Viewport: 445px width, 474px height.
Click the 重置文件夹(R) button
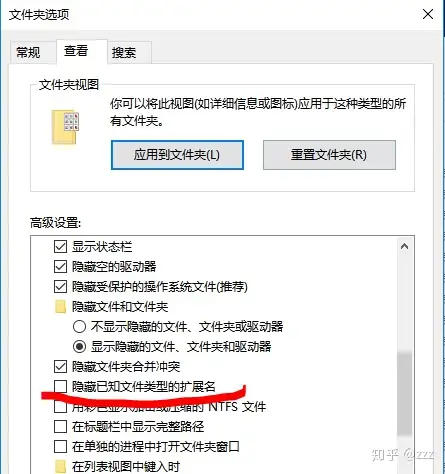(329, 155)
